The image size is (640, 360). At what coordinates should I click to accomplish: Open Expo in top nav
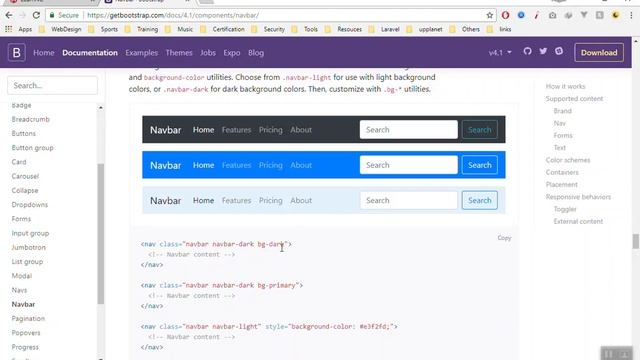click(x=231, y=53)
